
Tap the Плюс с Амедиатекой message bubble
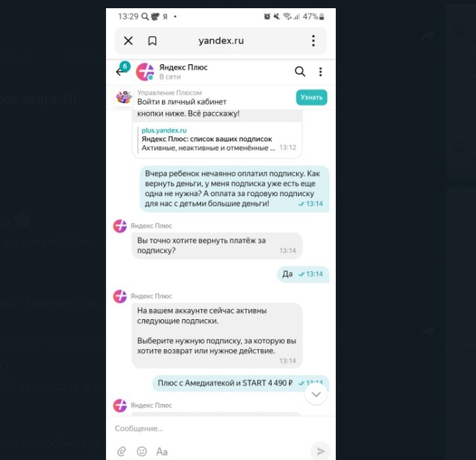click(x=241, y=383)
